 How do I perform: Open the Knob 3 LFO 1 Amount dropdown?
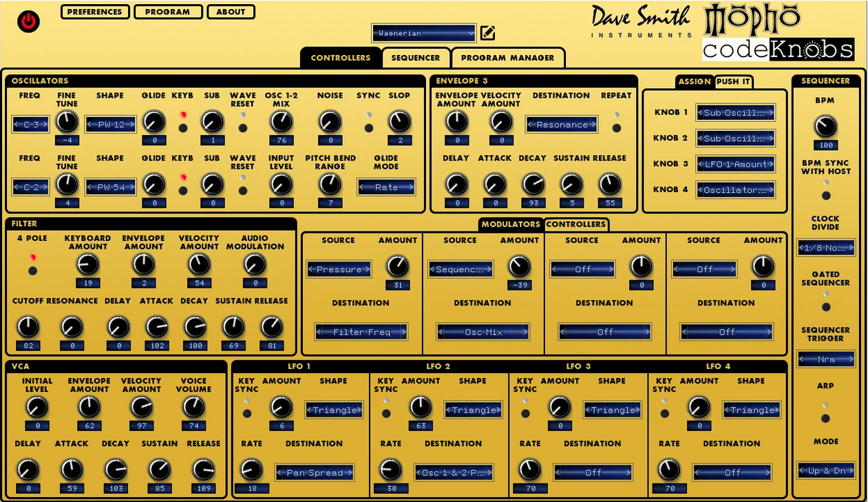[736, 164]
